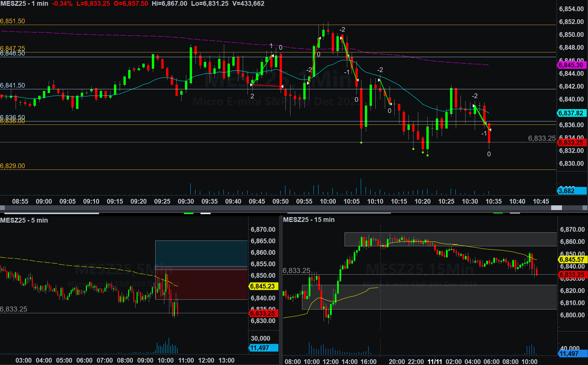Click the yellow 6,845.23 marker on the 5-min chart
588x365 pixels.
[263, 286]
